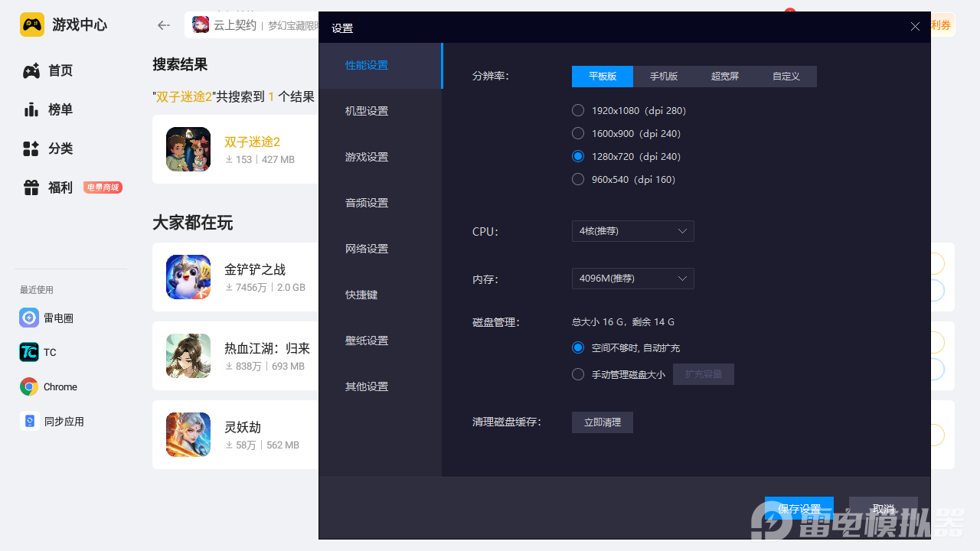The image size is (980, 551).
Task: Click disk info 总大小 16 G, 剩余 14 G
Action: [x=623, y=322]
